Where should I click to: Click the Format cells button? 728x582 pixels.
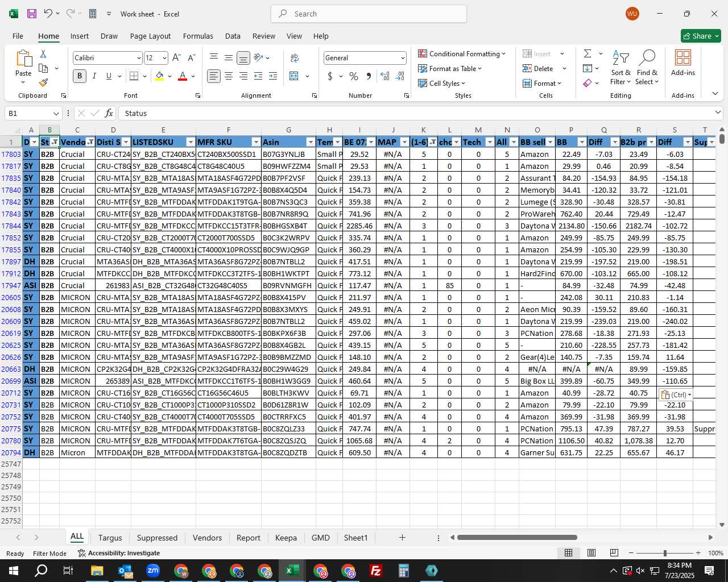pos(542,84)
